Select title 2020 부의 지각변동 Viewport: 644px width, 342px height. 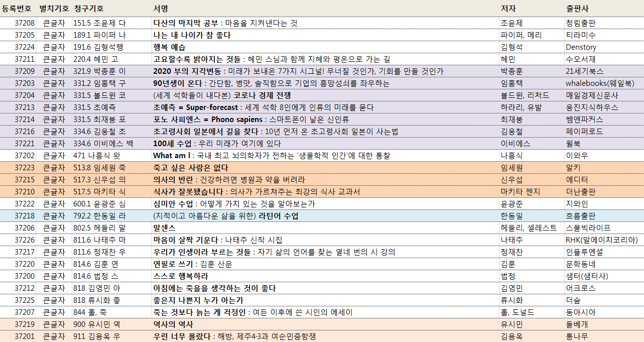tap(187, 71)
